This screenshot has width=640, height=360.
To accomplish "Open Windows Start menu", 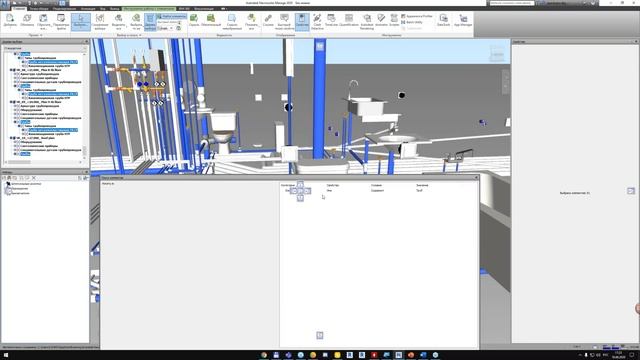I will (5, 355).
